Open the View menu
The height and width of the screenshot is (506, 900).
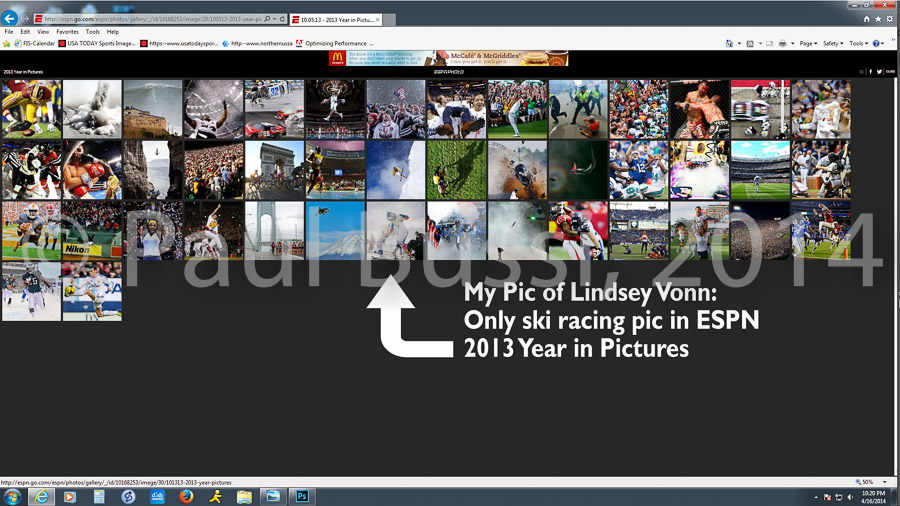point(43,32)
